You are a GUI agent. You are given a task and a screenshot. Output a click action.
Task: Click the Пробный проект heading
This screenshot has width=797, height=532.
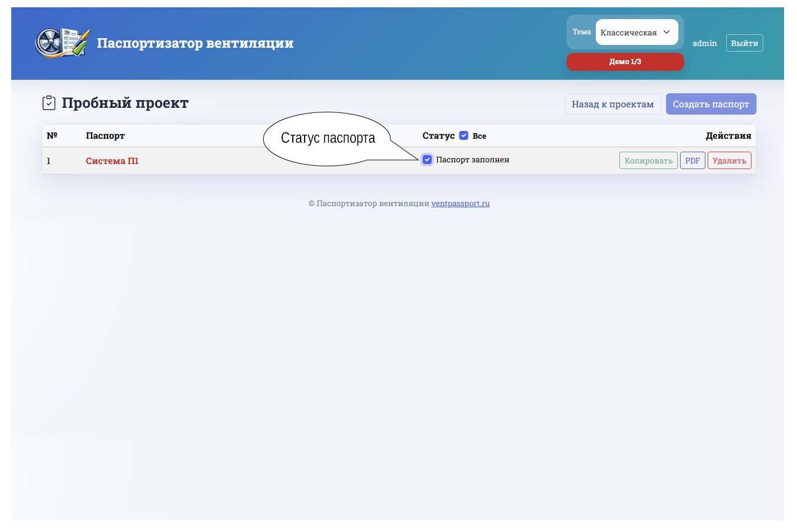(x=125, y=103)
